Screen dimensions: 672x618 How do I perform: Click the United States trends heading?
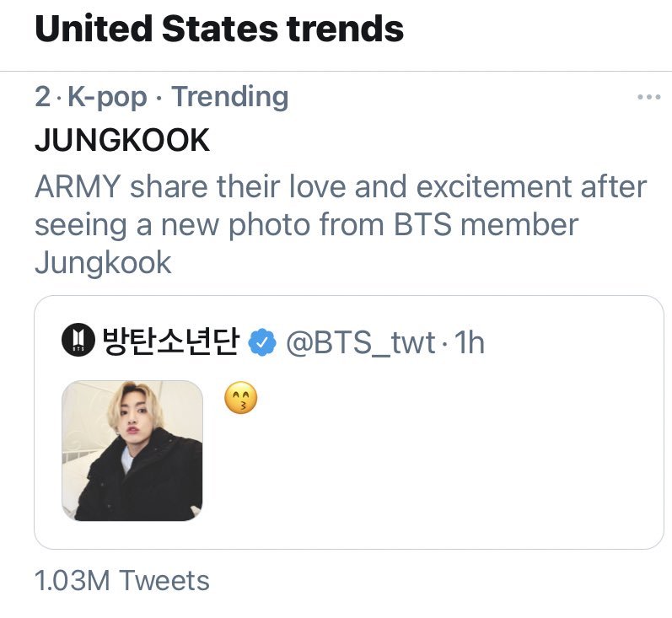tap(219, 28)
